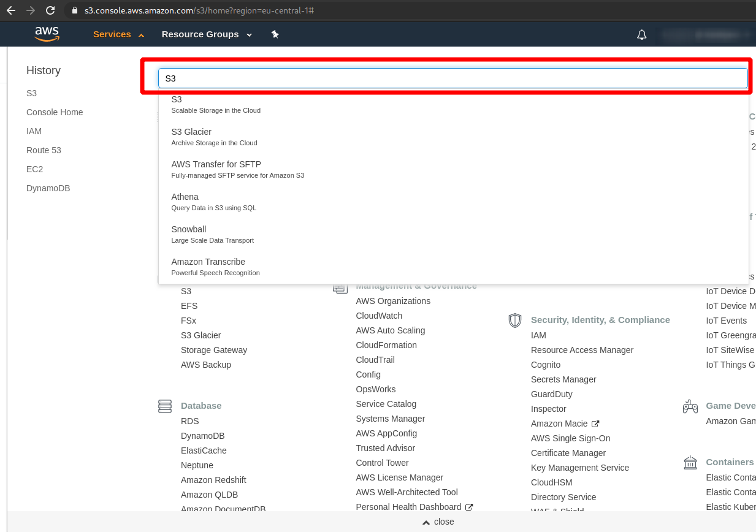Open AWS License Manager
Viewport: 756px width, 532px height.
click(399, 477)
